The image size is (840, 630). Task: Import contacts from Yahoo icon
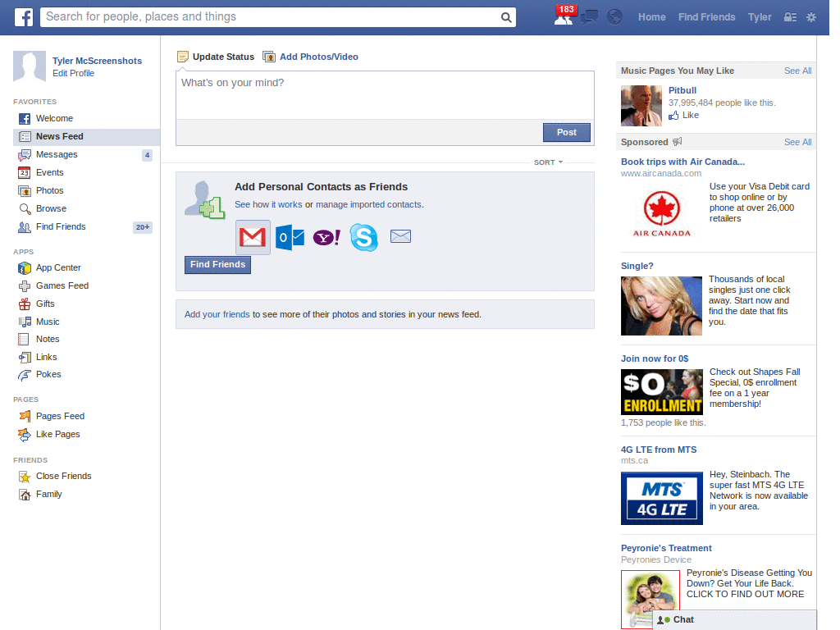point(326,237)
